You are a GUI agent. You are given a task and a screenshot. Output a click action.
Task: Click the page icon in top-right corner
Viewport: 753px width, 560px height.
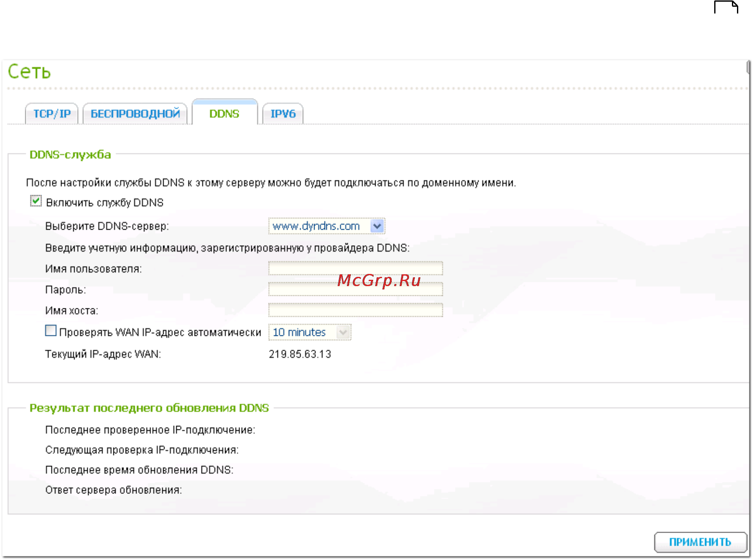(726, 7)
